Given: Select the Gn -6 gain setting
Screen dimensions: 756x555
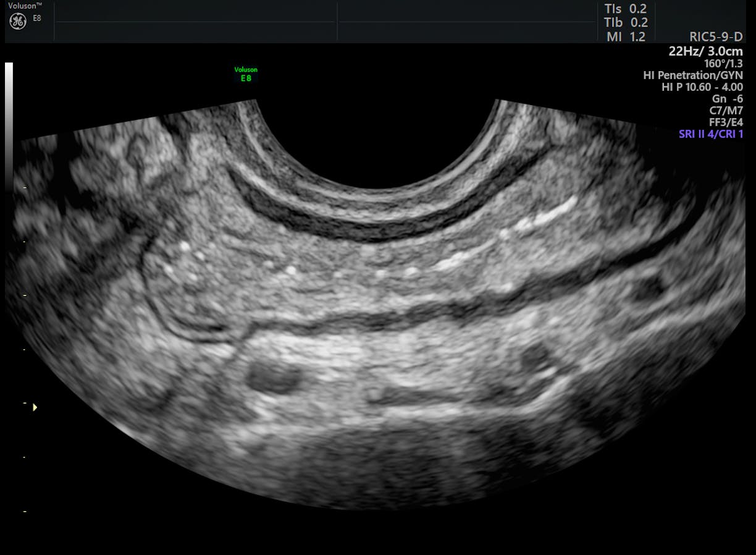Looking at the screenshot, I should coord(727,99).
